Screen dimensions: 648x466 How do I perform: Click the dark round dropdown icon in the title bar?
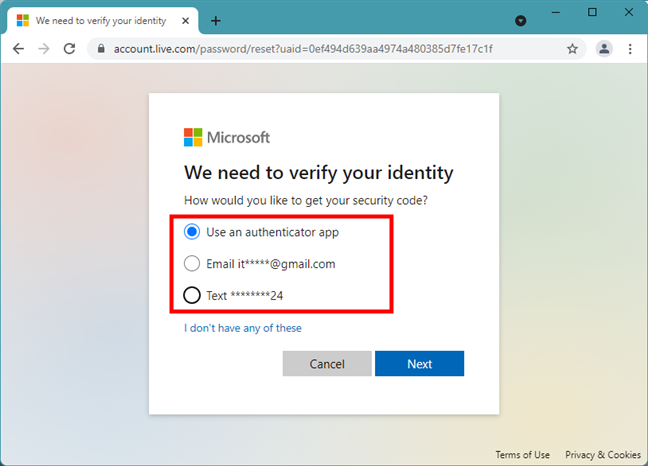(x=521, y=21)
